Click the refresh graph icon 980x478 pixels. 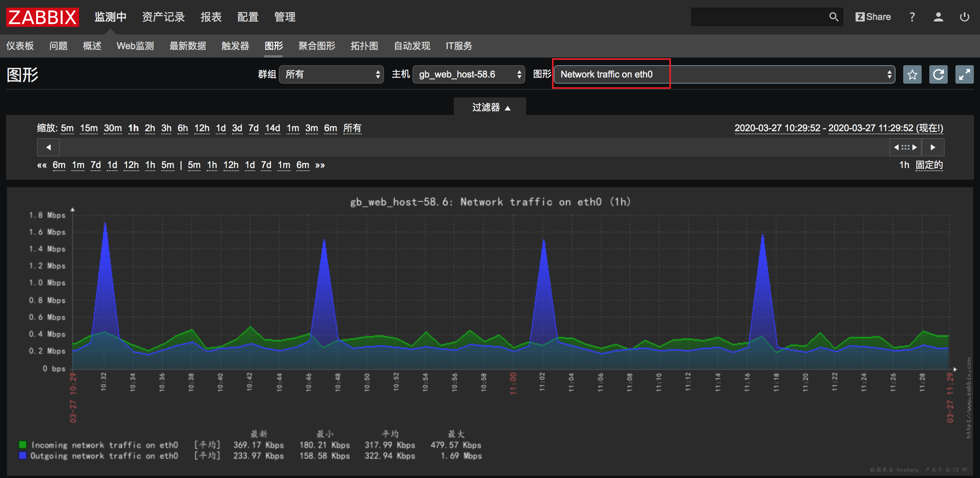pyautogui.click(x=938, y=74)
